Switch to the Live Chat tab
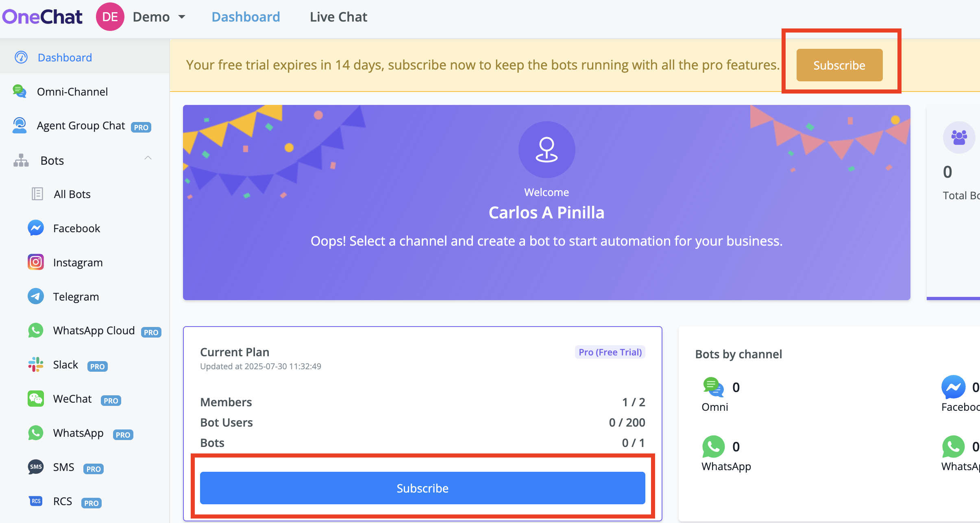This screenshot has width=980, height=523. [x=338, y=17]
